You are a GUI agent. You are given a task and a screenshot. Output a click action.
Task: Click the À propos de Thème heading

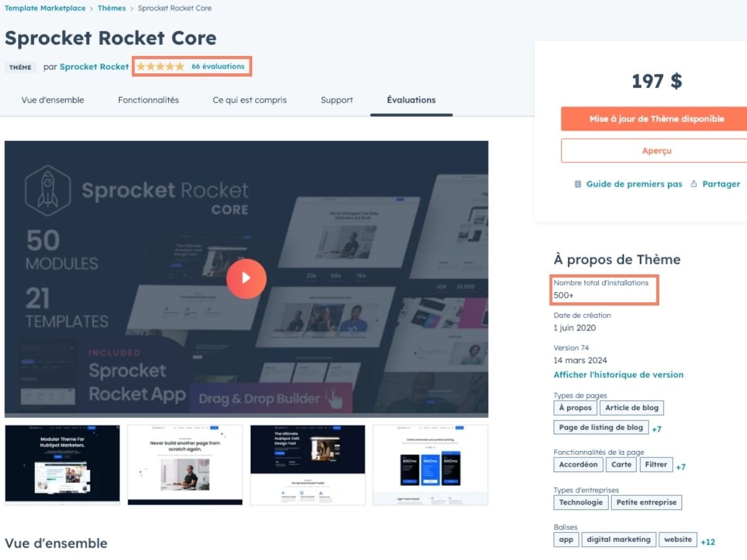pyautogui.click(x=617, y=260)
